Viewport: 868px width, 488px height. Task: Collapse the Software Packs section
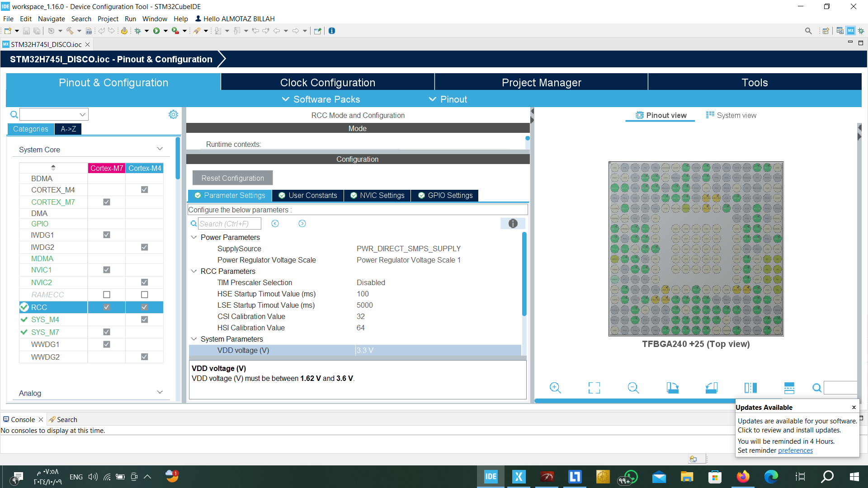point(285,99)
